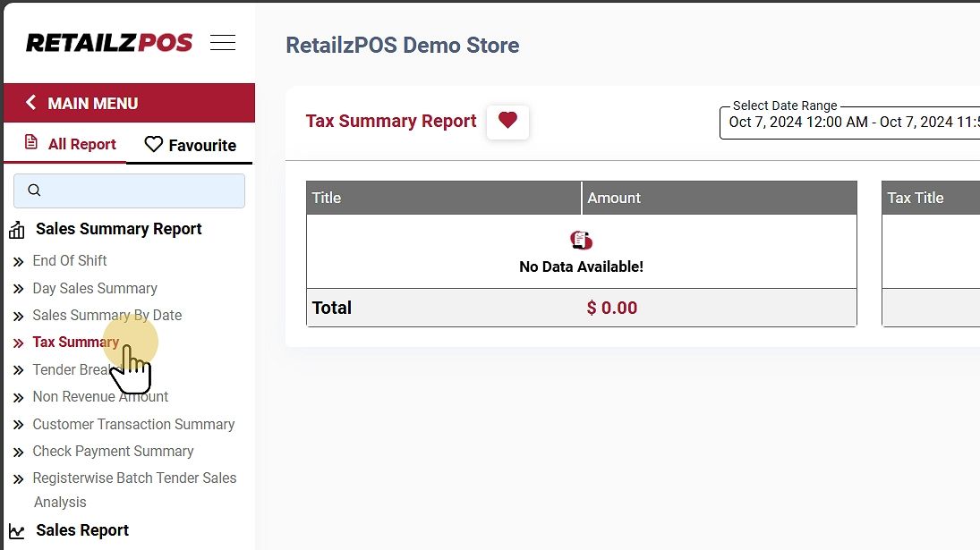Click the RetailzPOS logo

(x=109, y=42)
